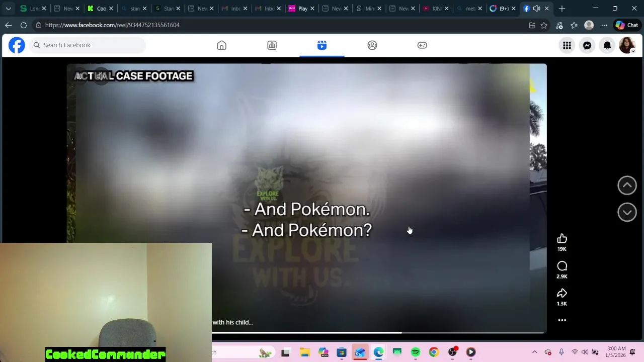Open the browser tab list dropdown arrow
Image resolution: width=644 pixels, height=362 pixels.
tap(8, 9)
